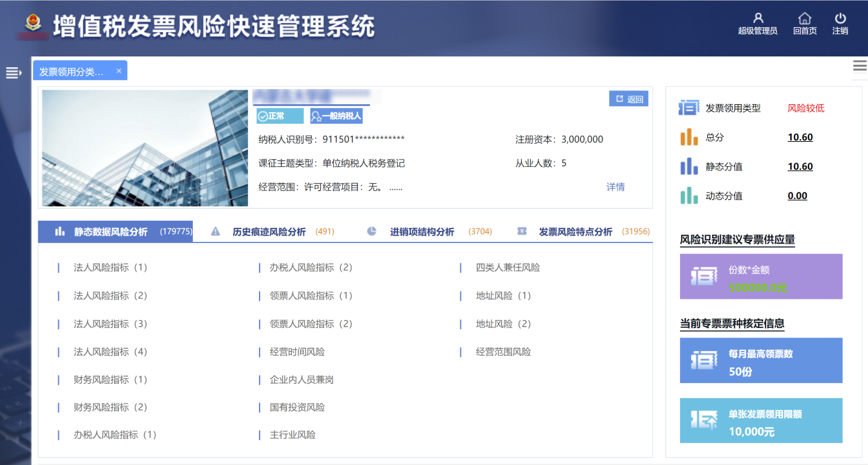Click the blue 静态分值 bar chart icon
This screenshot has width=868, height=465.
click(x=689, y=166)
